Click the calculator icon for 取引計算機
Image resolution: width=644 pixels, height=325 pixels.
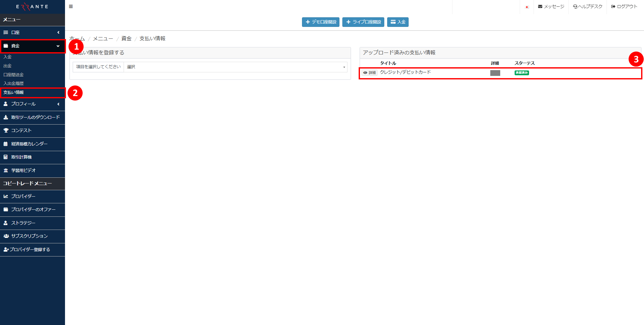(6, 157)
